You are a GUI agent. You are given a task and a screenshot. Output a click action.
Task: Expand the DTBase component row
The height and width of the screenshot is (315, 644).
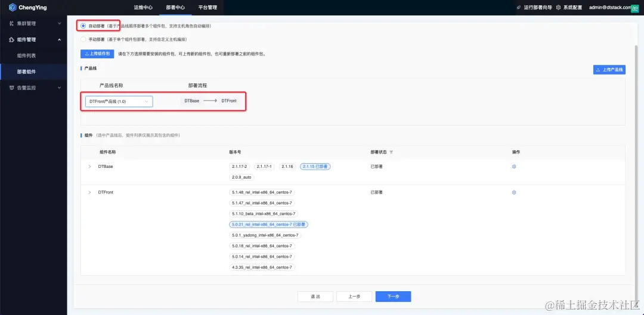[89, 167]
